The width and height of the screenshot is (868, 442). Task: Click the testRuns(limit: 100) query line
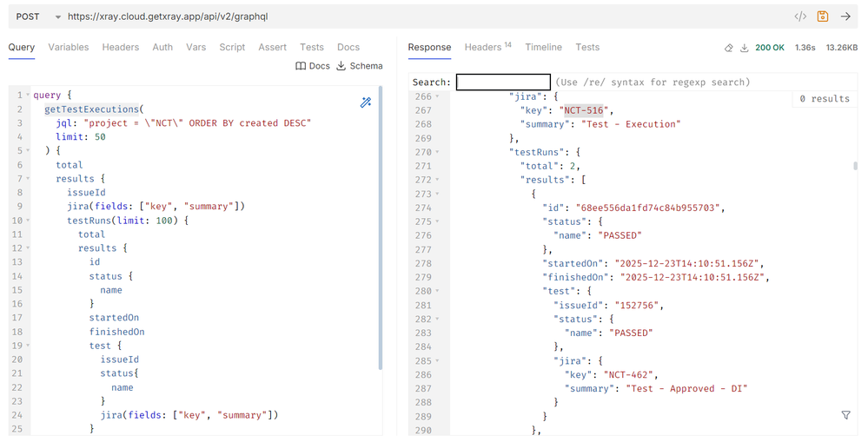pos(128,221)
